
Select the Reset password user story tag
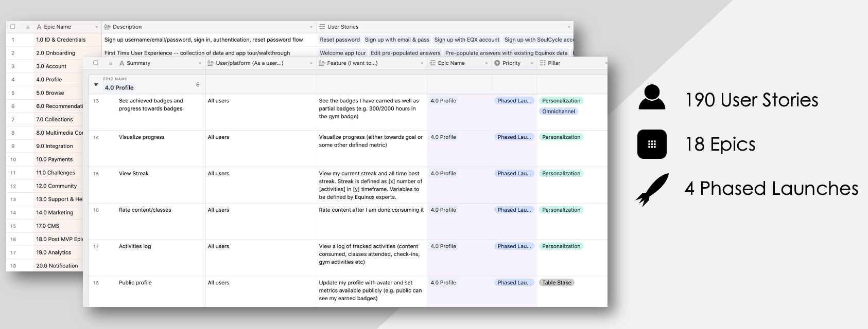340,40
